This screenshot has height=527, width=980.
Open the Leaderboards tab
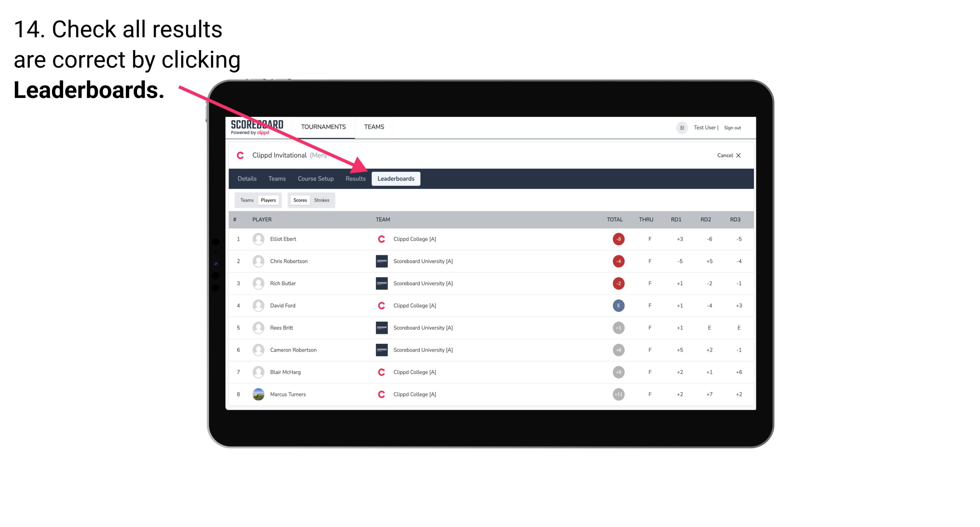(x=397, y=178)
